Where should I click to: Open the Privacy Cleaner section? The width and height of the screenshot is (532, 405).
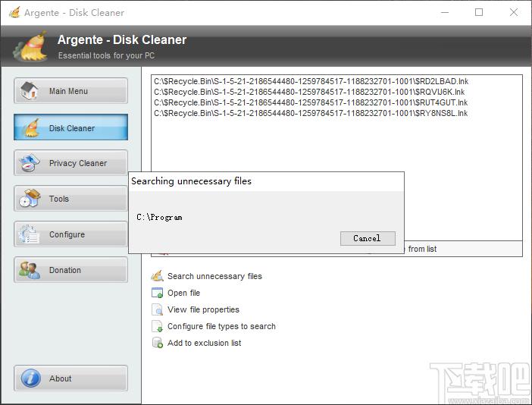pyautogui.click(x=71, y=163)
